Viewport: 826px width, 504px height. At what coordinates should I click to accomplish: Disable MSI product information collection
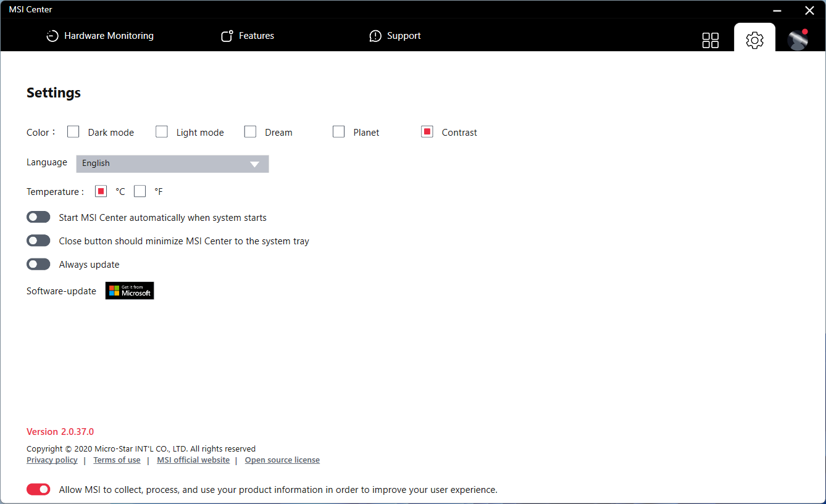point(38,489)
